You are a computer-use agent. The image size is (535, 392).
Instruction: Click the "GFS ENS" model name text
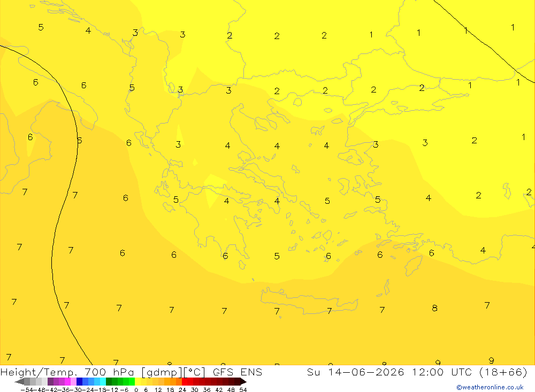tap(238, 372)
